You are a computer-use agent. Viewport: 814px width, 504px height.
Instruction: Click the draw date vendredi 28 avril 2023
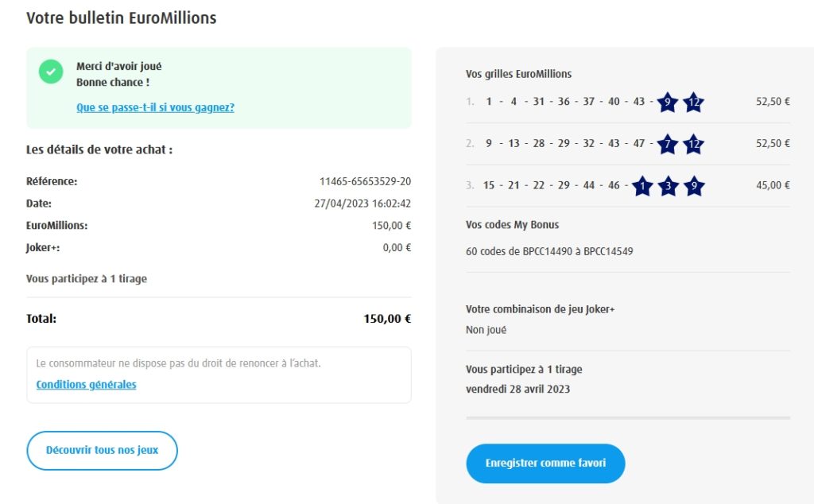[517, 390]
